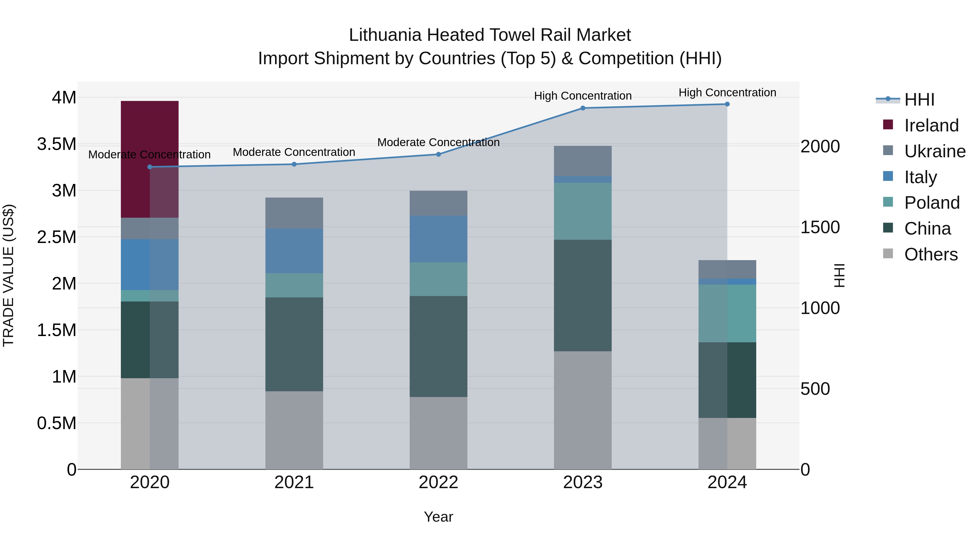This screenshot has height=551, width=980.
Task: Click the 2.5M tick on the left axis
Action: point(57,237)
